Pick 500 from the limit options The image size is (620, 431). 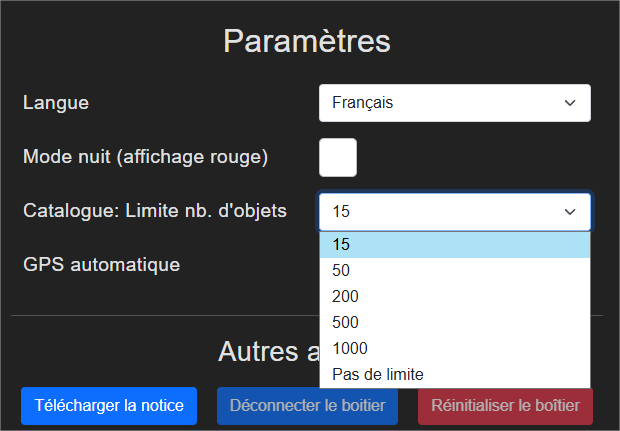(x=454, y=323)
